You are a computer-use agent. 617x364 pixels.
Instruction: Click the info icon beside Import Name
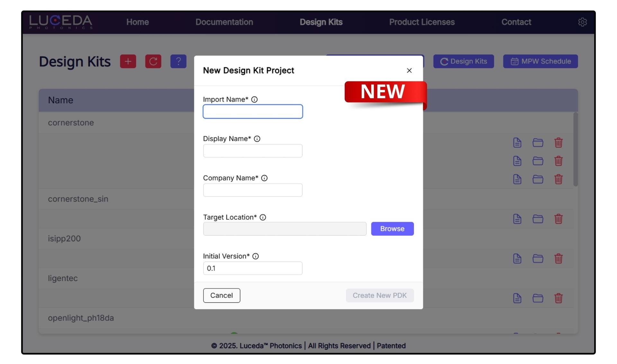[254, 100]
